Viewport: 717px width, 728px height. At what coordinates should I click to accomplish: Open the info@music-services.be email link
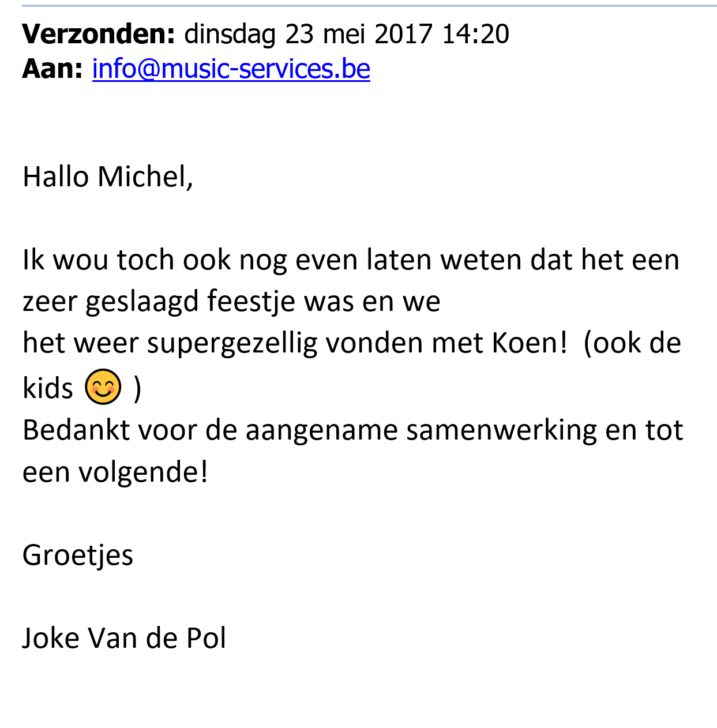click(231, 69)
